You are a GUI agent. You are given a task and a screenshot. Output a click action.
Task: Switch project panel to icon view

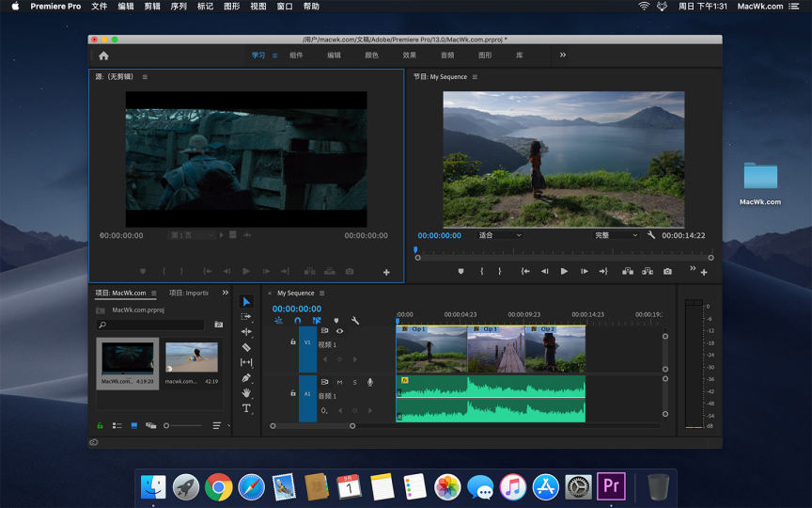click(x=134, y=425)
